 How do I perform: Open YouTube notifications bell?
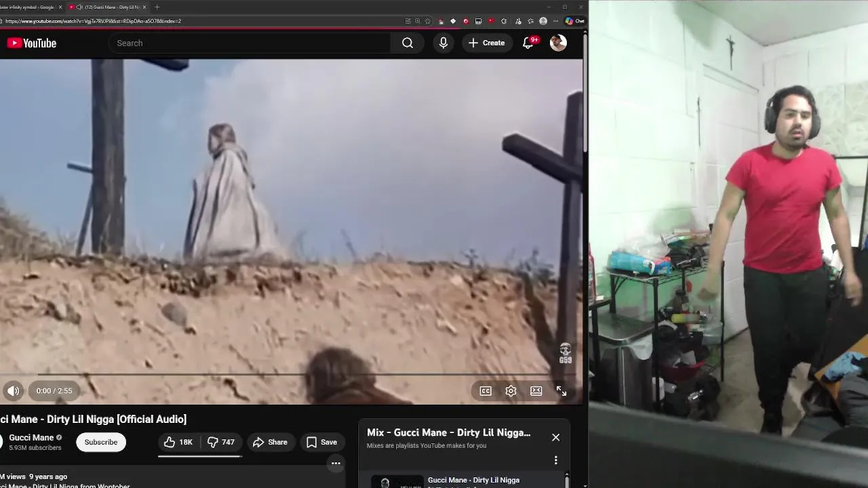click(528, 43)
